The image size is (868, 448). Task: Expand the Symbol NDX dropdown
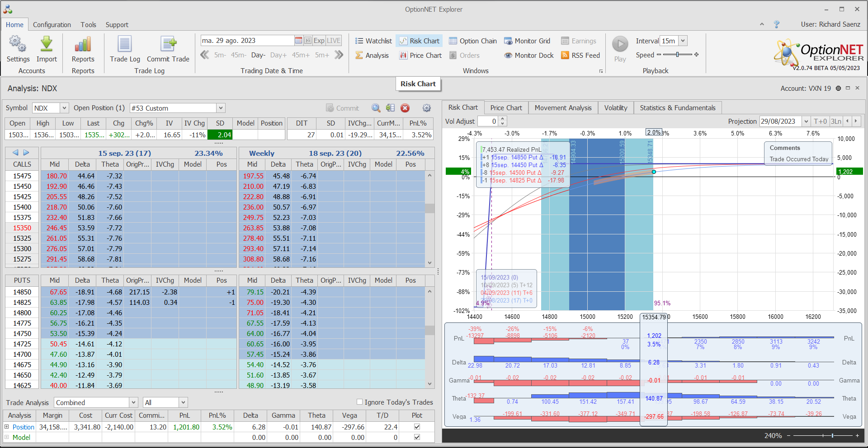pos(64,108)
